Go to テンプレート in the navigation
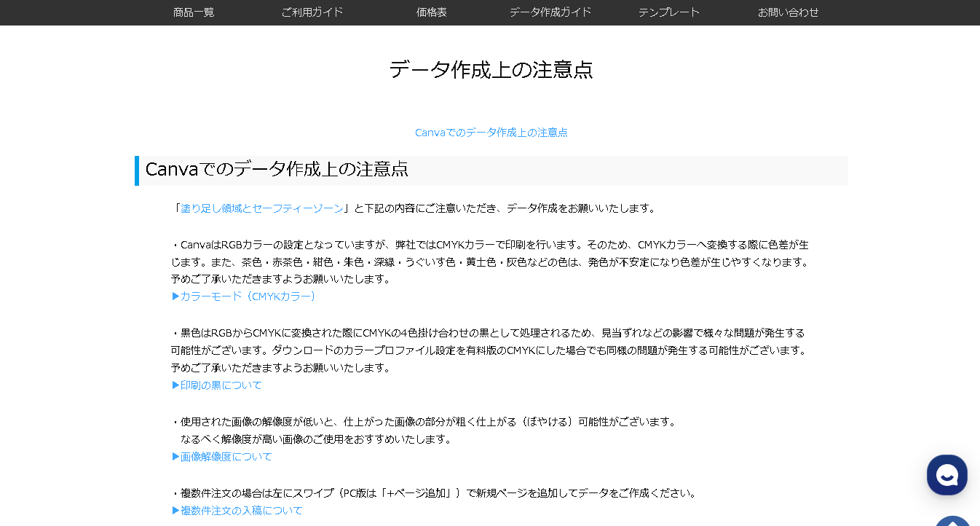Image resolution: width=980 pixels, height=526 pixels. [669, 12]
